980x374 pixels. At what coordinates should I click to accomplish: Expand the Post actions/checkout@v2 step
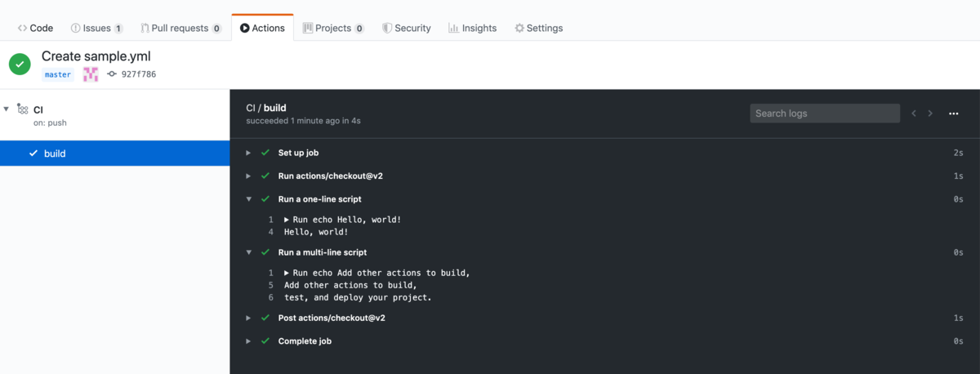pyautogui.click(x=249, y=318)
